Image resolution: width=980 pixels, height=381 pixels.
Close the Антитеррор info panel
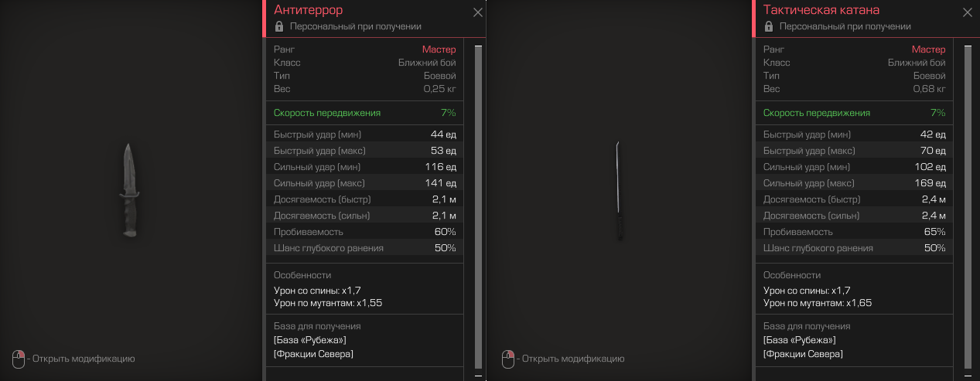[477, 12]
